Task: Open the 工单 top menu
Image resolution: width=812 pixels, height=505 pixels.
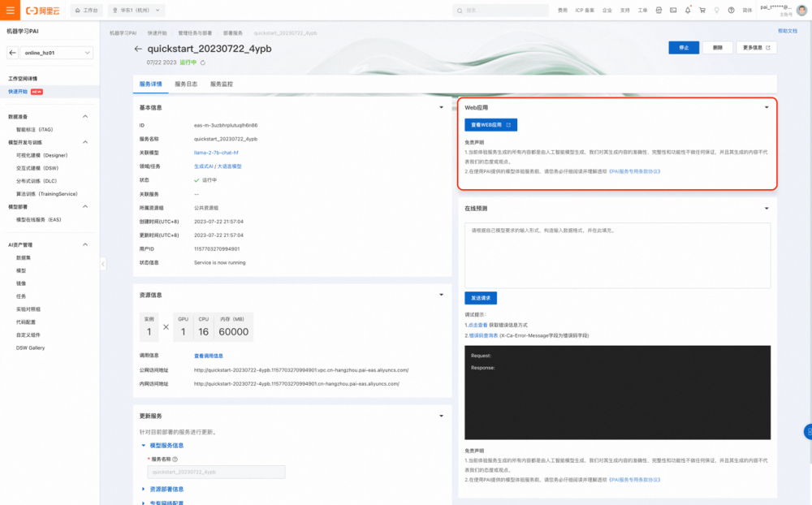Action: (x=642, y=11)
